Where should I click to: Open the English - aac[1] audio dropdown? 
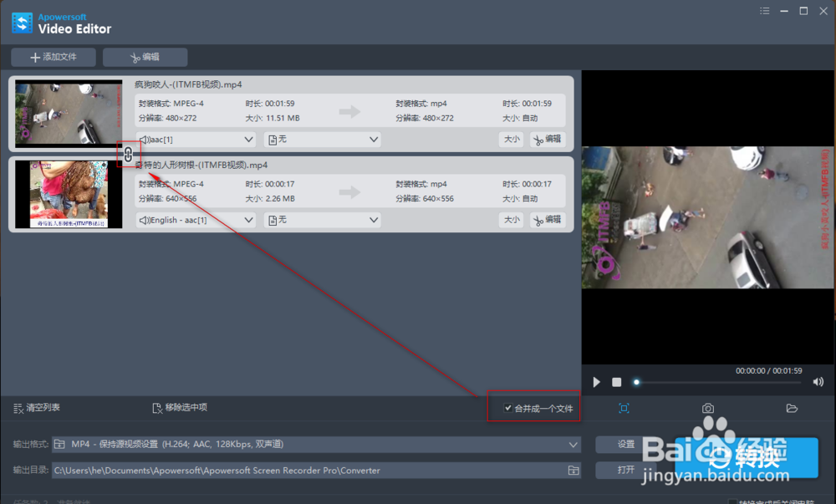pos(196,220)
